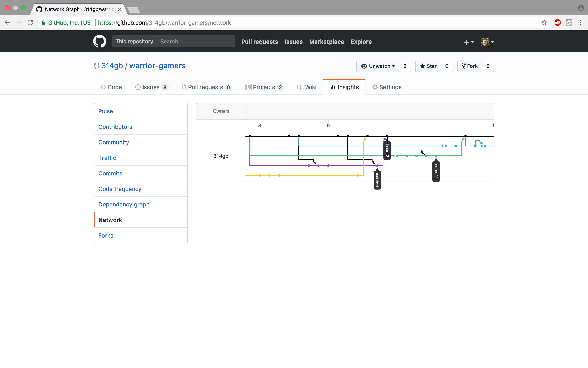Open Commits in the Insights sidebar
Image resolution: width=588 pixels, height=368 pixels.
tap(141, 173)
